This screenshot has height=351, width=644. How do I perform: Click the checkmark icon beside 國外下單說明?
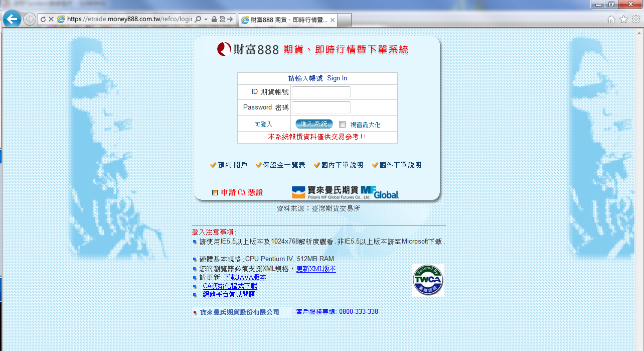pyautogui.click(x=375, y=165)
